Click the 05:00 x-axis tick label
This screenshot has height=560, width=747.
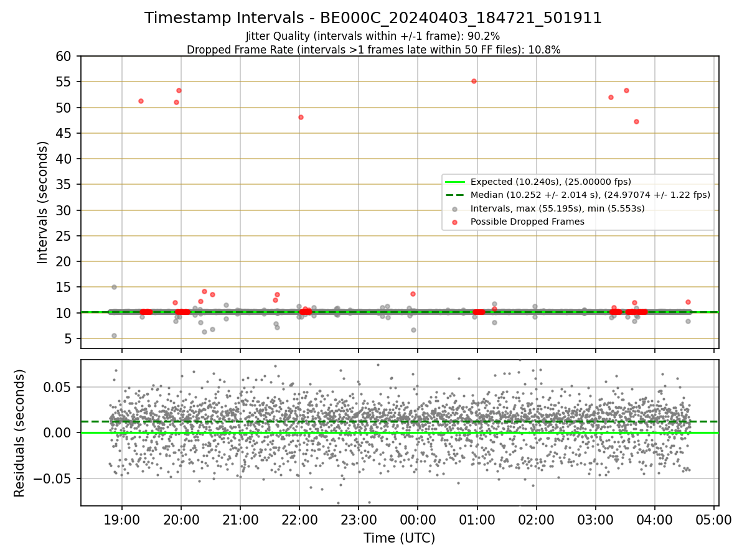pos(714,519)
